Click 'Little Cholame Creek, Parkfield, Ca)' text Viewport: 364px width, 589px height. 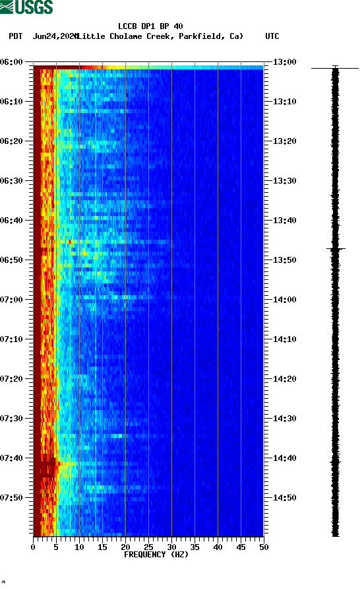pyautogui.click(x=160, y=36)
